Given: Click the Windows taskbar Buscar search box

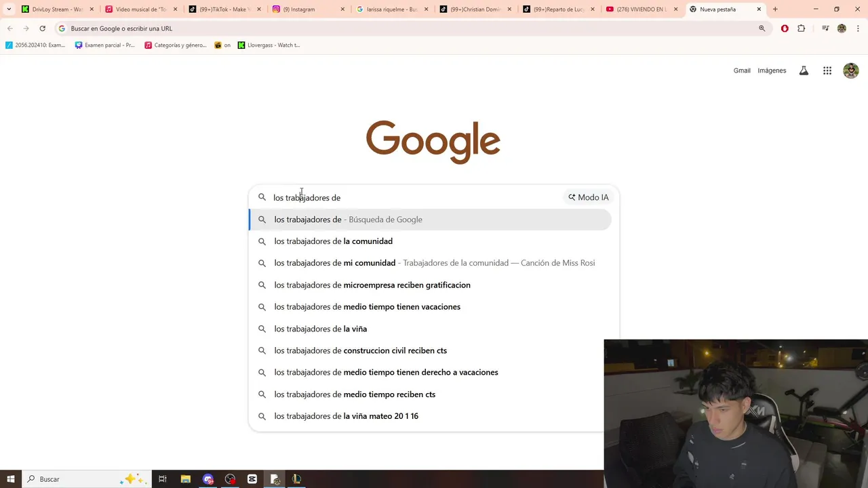Looking at the screenshot, I should (x=88, y=479).
